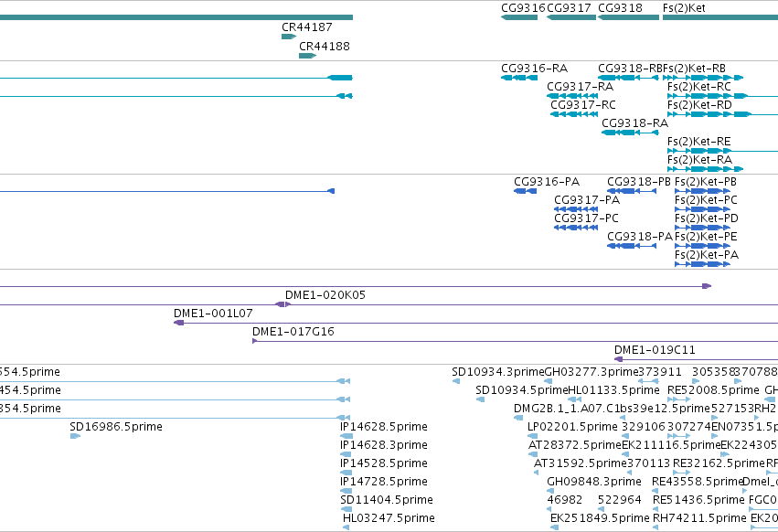This screenshot has height=532, width=778.
Task: Click the Fs(2)Ket-RD transcript
Action: [722, 114]
